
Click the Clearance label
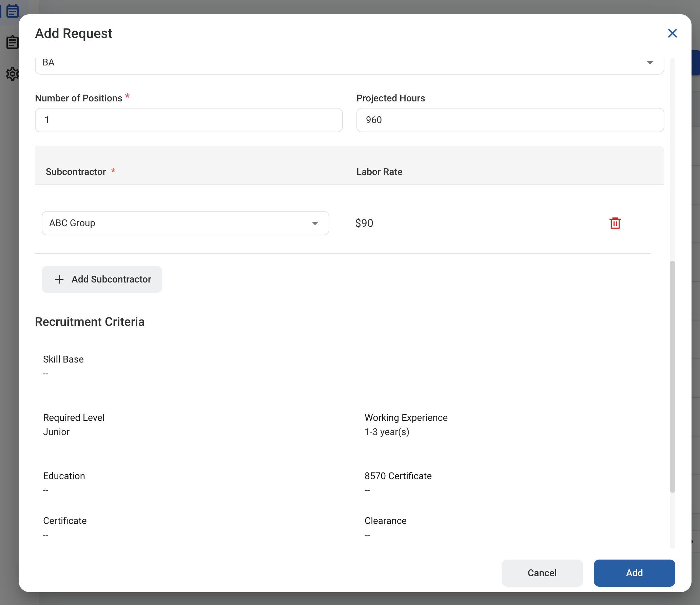pyautogui.click(x=386, y=521)
